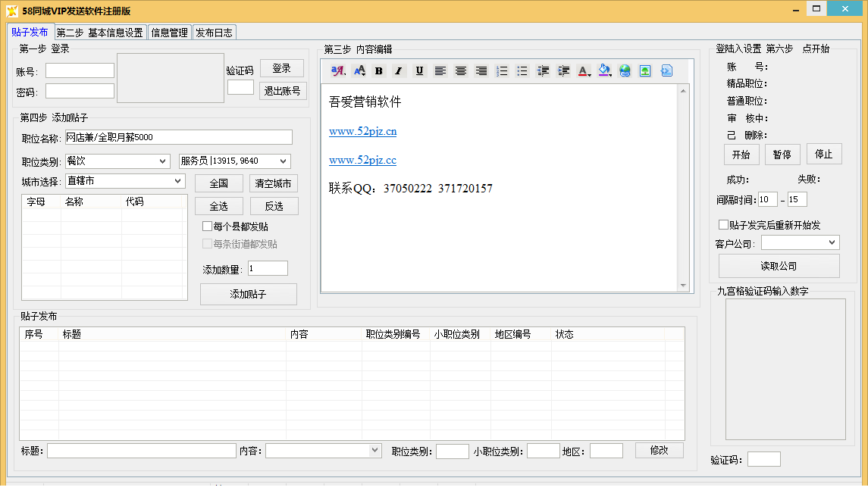Toggle bold formatting
Image resolution: width=868 pixels, height=503 pixels.
click(x=378, y=71)
